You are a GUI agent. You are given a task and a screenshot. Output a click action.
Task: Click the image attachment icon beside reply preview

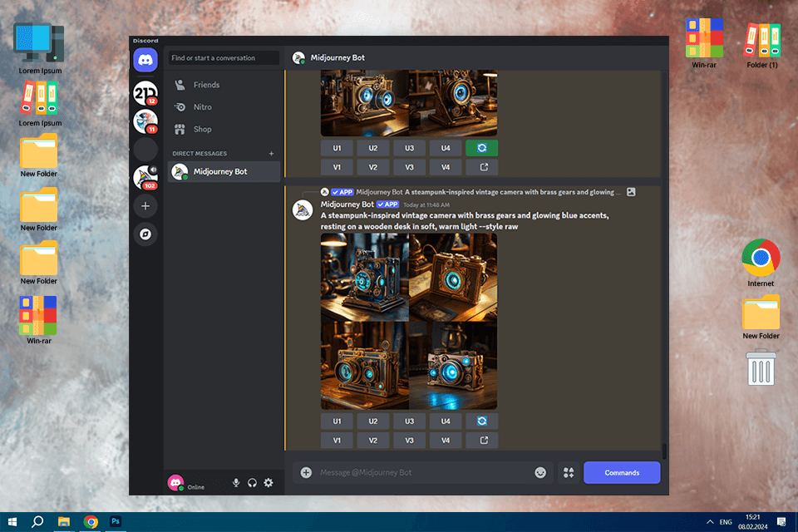(x=631, y=192)
